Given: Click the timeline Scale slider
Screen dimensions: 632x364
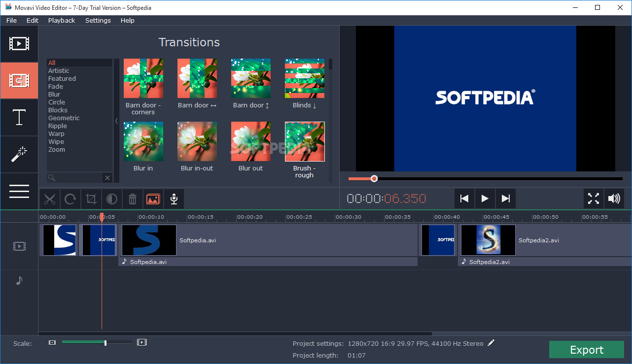Looking at the screenshot, I should click(x=97, y=342).
